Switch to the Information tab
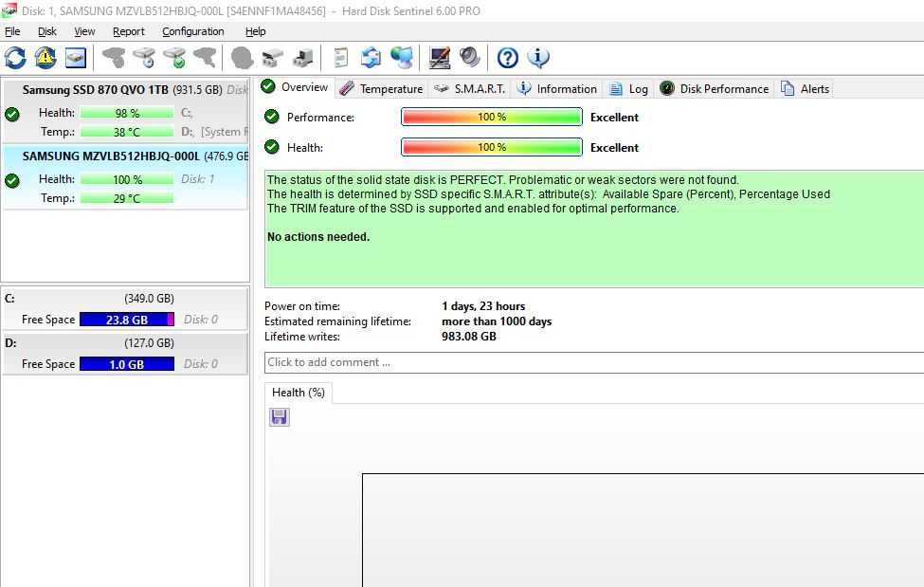 pos(557,88)
